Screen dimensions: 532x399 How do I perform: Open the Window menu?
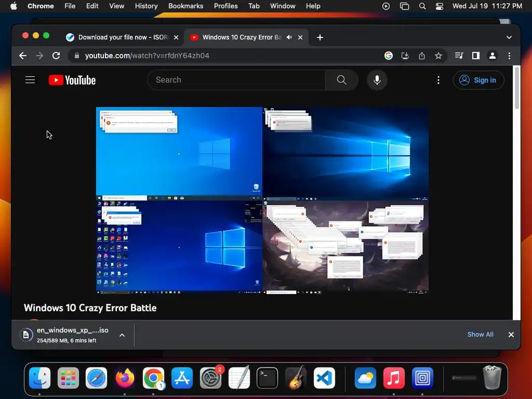click(283, 6)
